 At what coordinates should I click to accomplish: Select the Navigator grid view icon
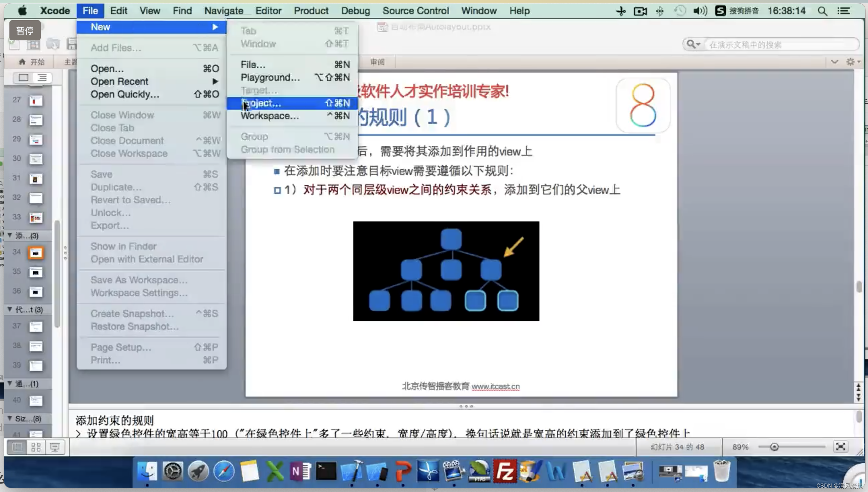point(36,447)
